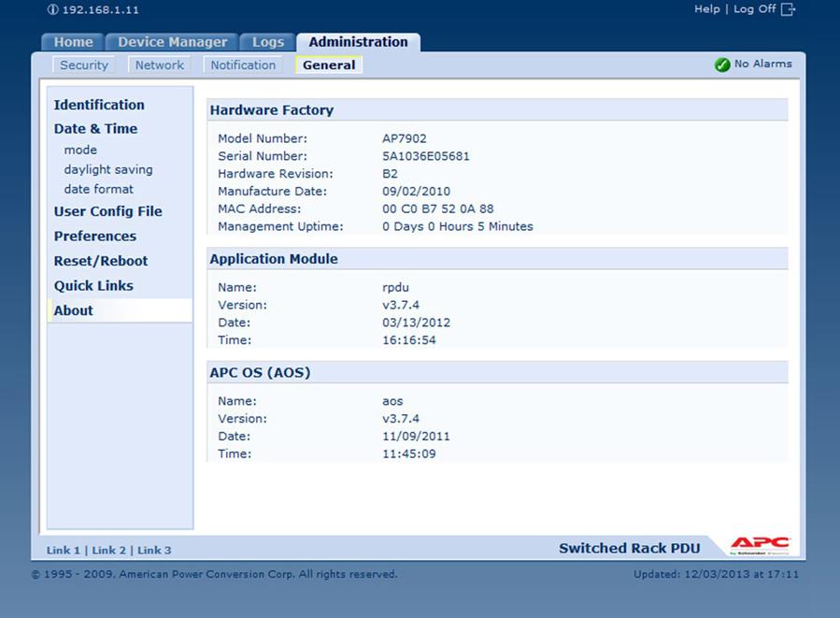Open User Config File page

point(108,211)
